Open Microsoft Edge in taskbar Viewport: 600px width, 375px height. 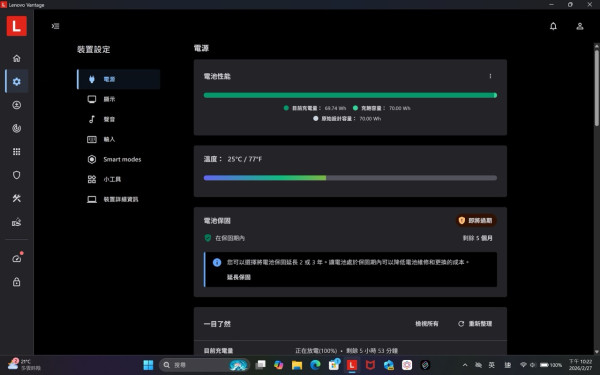click(315, 365)
